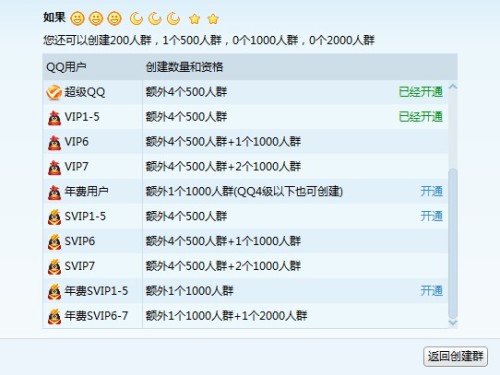Click the scrollbar down arrow

[x=453, y=322]
